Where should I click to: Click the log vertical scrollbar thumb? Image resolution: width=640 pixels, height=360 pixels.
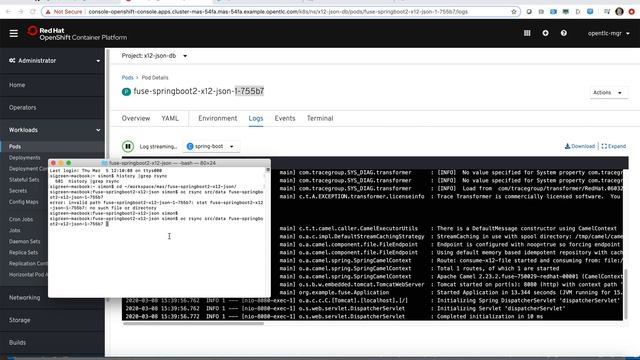click(x=625, y=294)
